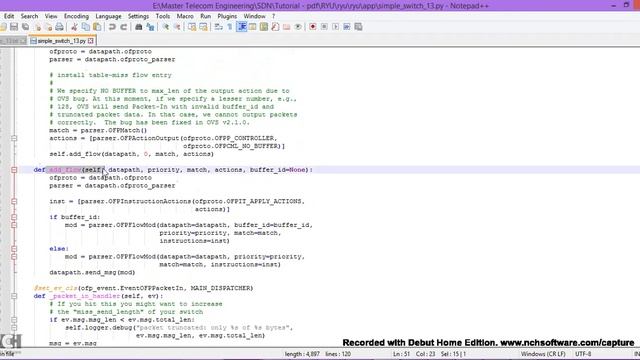The width and height of the screenshot is (640, 360).
Task: Open the Document Map icon
Action: tap(264, 27)
